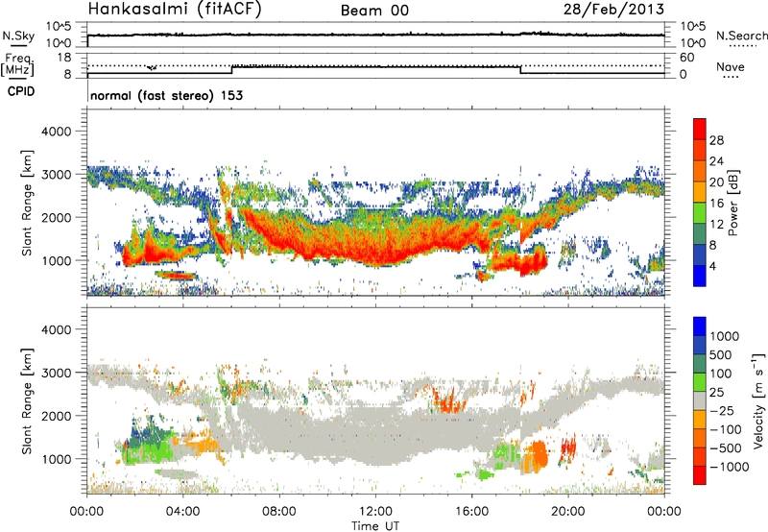Click the '-25' label on Velocity colorbar
Screen dimensions: 768x532
click(722, 411)
